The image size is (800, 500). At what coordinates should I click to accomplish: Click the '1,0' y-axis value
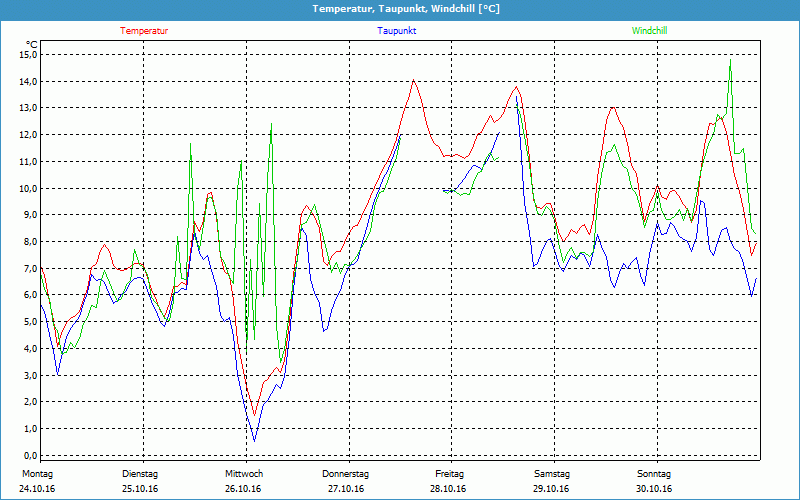(x=30, y=429)
